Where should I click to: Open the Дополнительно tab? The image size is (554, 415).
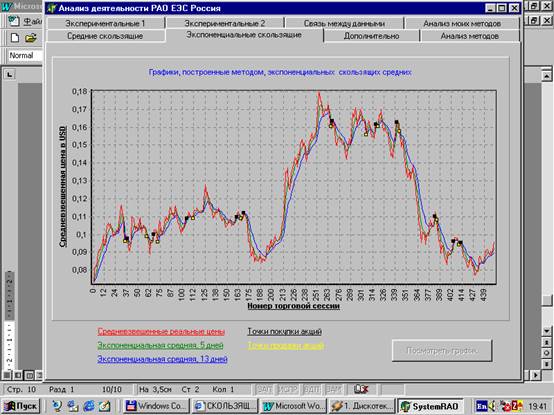(x=372, y=36)
